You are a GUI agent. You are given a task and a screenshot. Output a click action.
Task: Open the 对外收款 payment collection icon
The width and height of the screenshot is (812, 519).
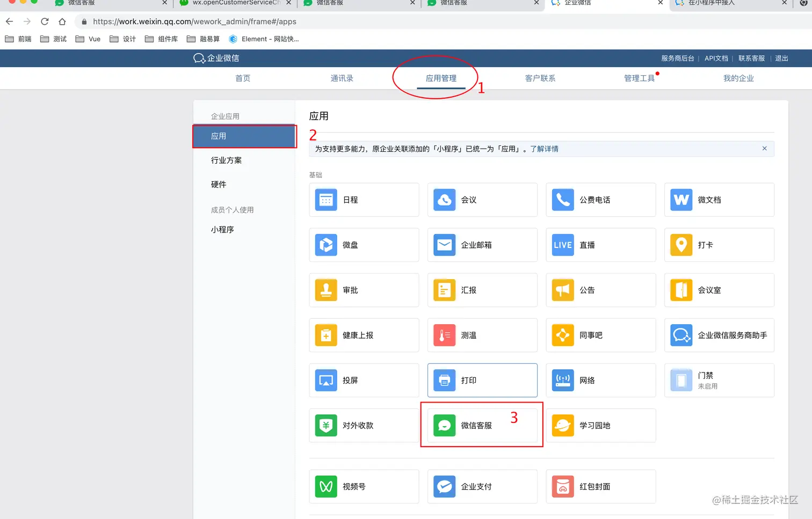tap(326, 425)
